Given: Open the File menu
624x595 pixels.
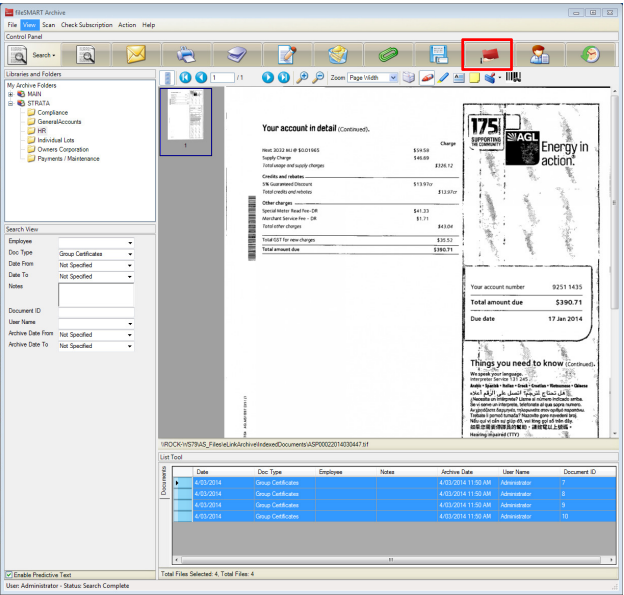Looking at the screenshot, I should [12, 25].
